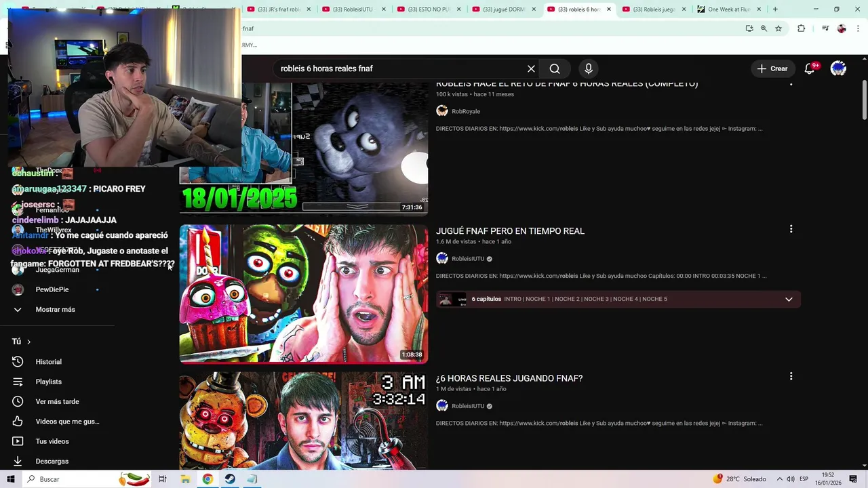
Task: Switch to the jugué DORM browser tab
Action: (503, 9)
